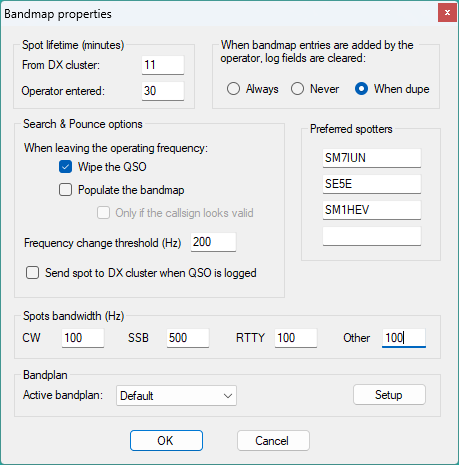Image resolution: width=459 pixels, height=465 pixels.
Task: Close the Bandmap properties dialog
Action: pos(447,13)
